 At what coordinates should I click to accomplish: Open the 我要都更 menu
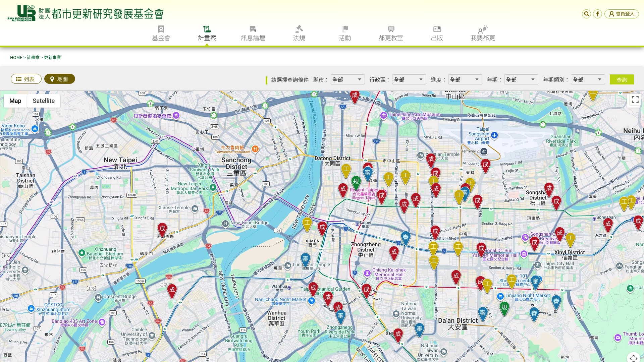pyautogui.click(x=483, y=34)
